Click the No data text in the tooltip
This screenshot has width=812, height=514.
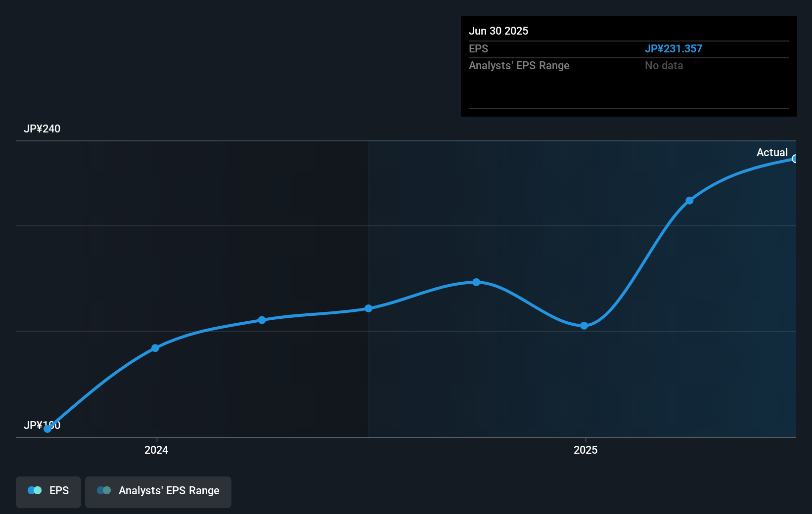pyautogui.click(x=664, y=65)
